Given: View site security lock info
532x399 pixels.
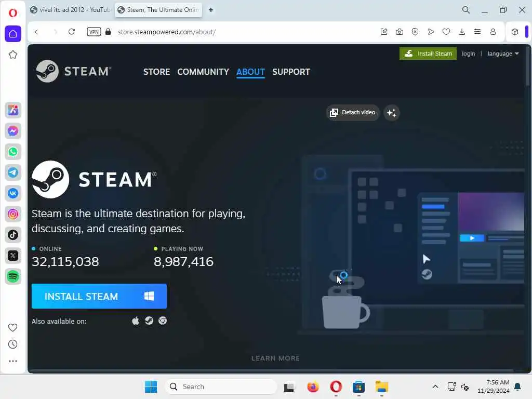Looking at the screenshot, I should pyautogui.click(x=108, y=32).
